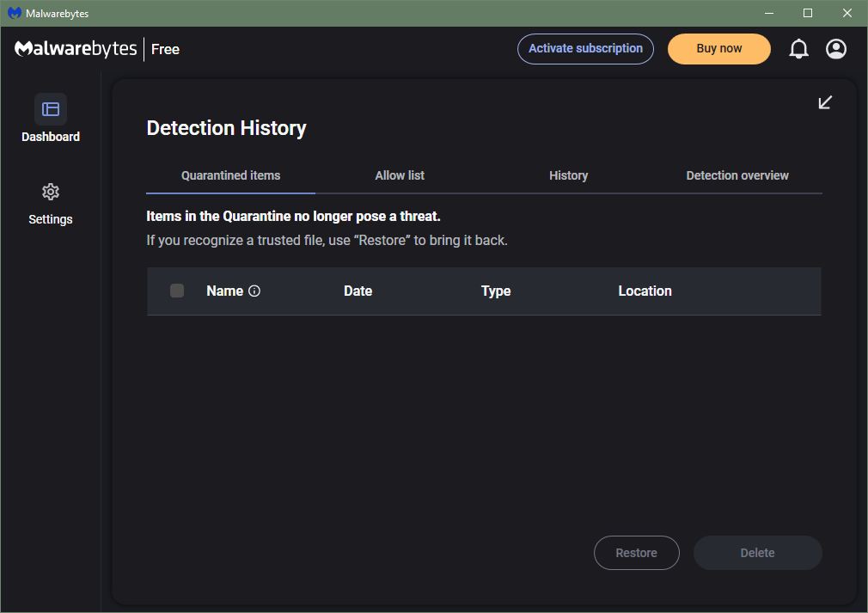The image size is (868, 613).
Task: Click the Settings label in sidebar
Action: 51,219
